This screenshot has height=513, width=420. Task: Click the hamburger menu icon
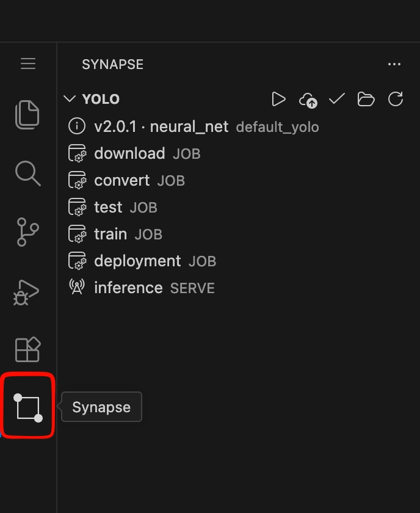(28, 64)
